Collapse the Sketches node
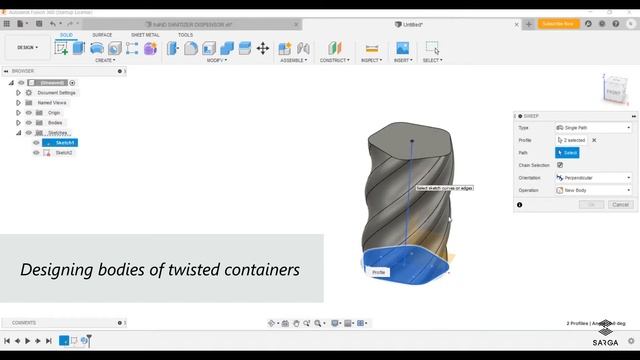Viewport: 640px width, 360px height. pos(18,133)
